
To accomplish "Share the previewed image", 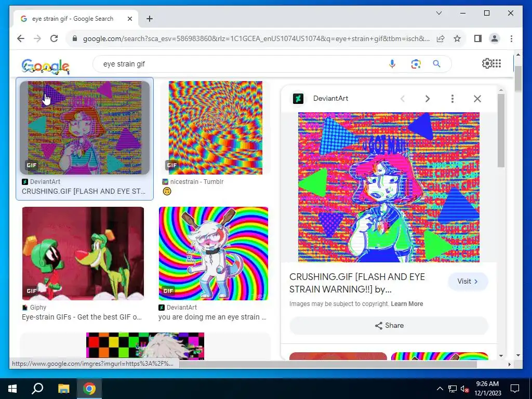I will pyautogui.click(x=389, y=325).
